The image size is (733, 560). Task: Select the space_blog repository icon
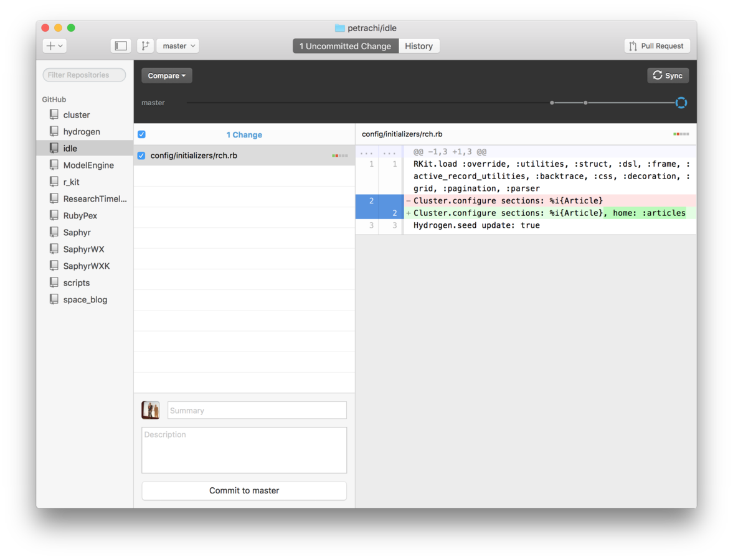point(54,299)
